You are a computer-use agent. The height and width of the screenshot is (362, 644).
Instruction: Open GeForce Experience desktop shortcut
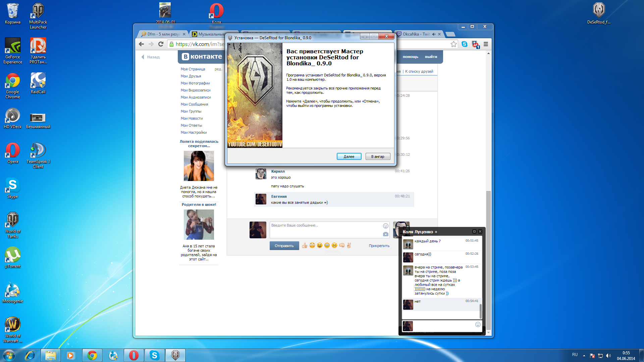[13, 51]
